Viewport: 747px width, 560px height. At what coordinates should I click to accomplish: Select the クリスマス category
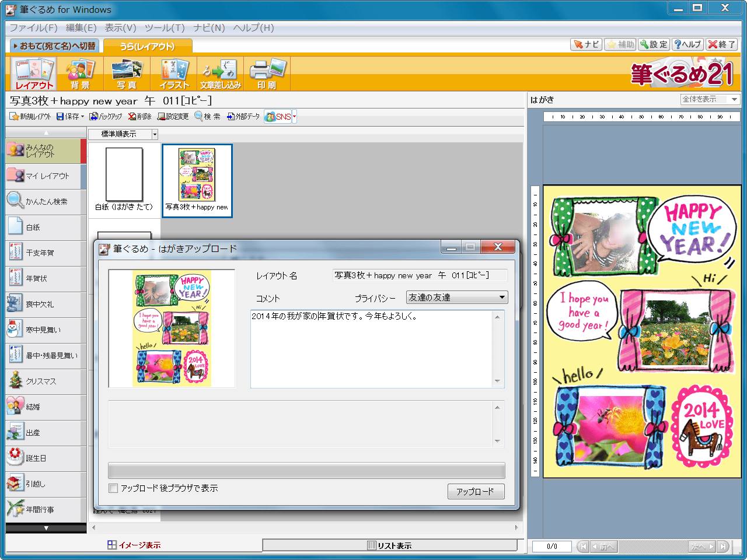click(46, 381)
